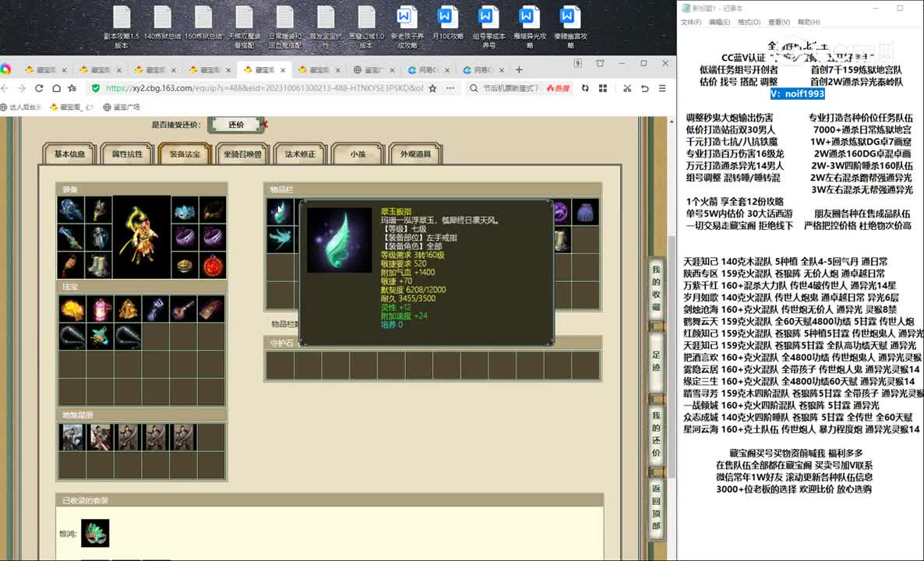Open Notepad 编辑(E) menu
The height and width of the screenshot is (561, 924).
click(x=719, y=22)
